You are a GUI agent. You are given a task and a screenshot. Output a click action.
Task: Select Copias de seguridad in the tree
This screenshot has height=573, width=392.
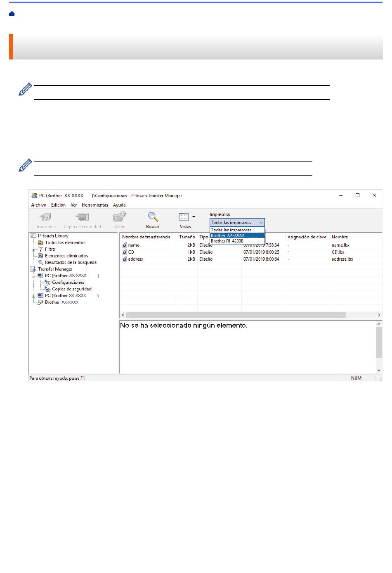(x=72, y=289)
